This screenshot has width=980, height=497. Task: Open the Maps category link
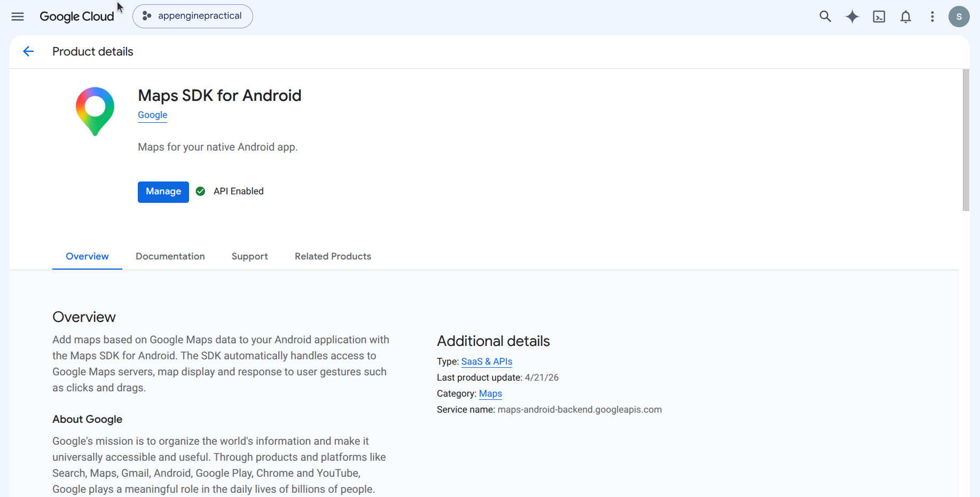click(x=490, y=393)
